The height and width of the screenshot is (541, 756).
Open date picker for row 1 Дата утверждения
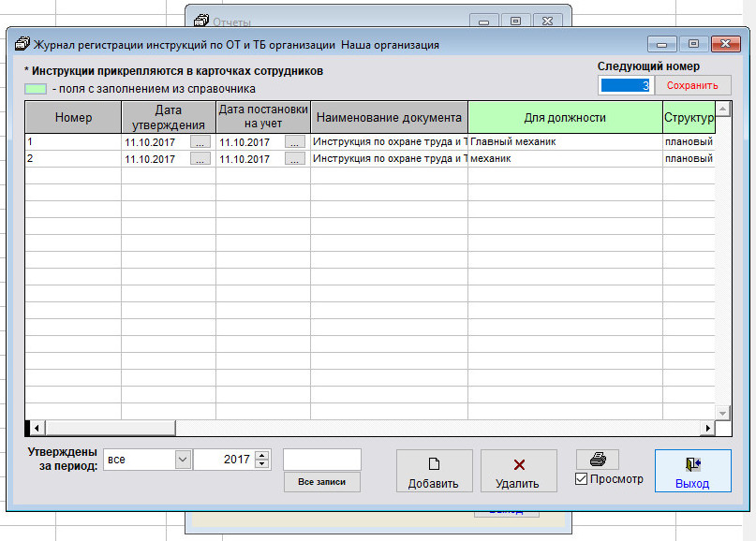200,142
